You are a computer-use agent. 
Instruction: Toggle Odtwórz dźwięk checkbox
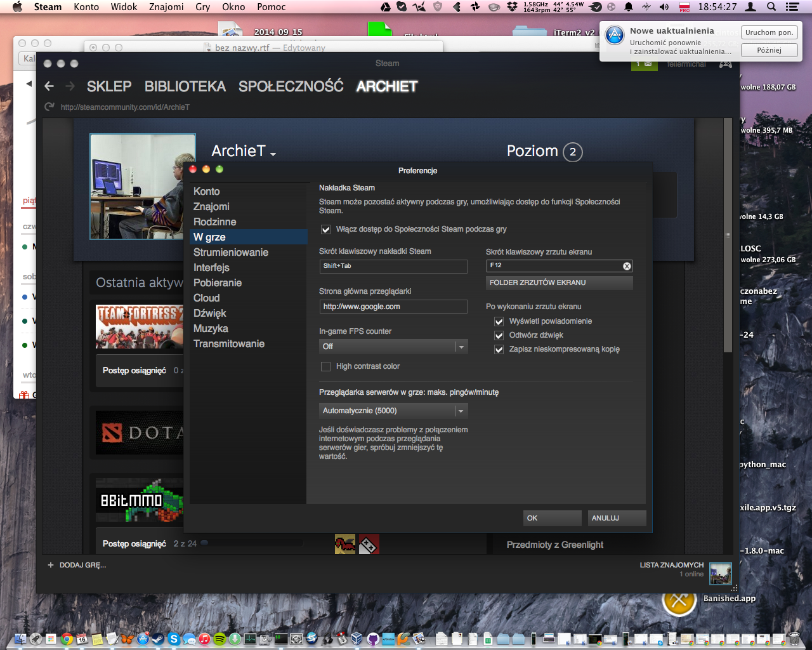click(499, 335)
